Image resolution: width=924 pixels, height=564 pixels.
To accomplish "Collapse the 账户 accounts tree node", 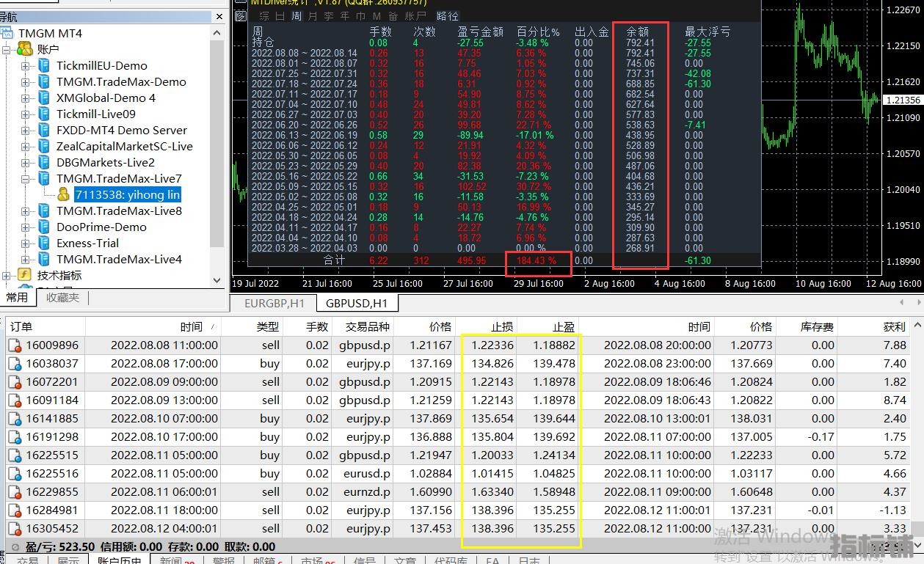I will (x=7, y=50).
